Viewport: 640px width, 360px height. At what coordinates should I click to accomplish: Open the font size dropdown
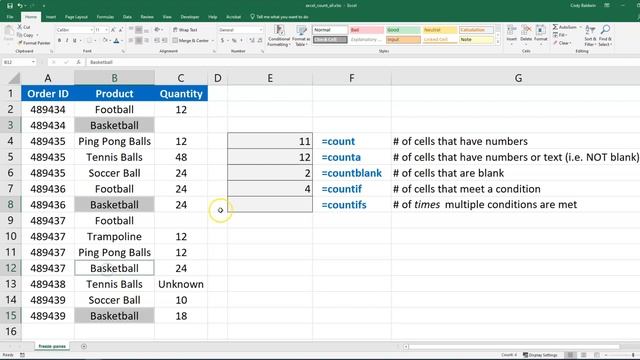tap(106, 30)
